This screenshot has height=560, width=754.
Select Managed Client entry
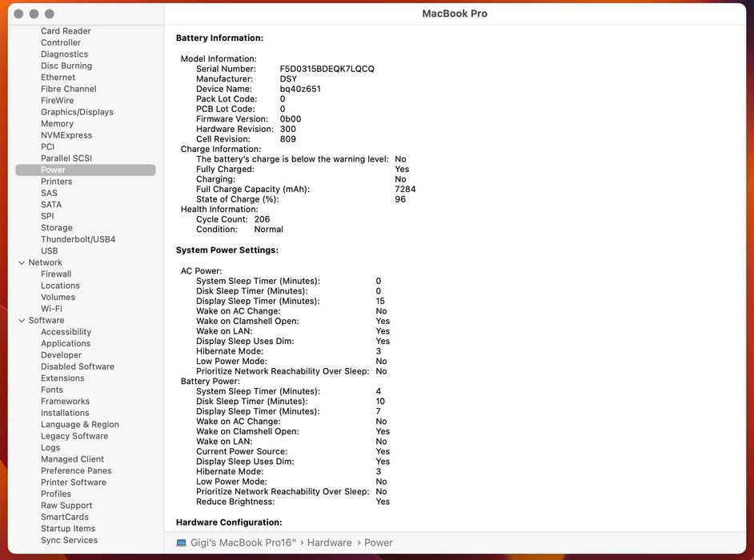point(72,458)
